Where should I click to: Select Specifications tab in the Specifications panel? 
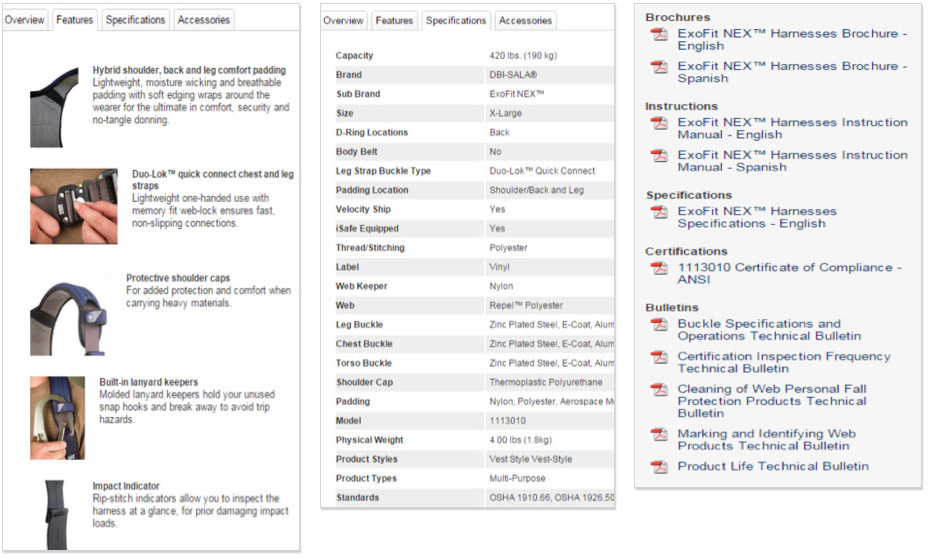(x=456, y=21)
